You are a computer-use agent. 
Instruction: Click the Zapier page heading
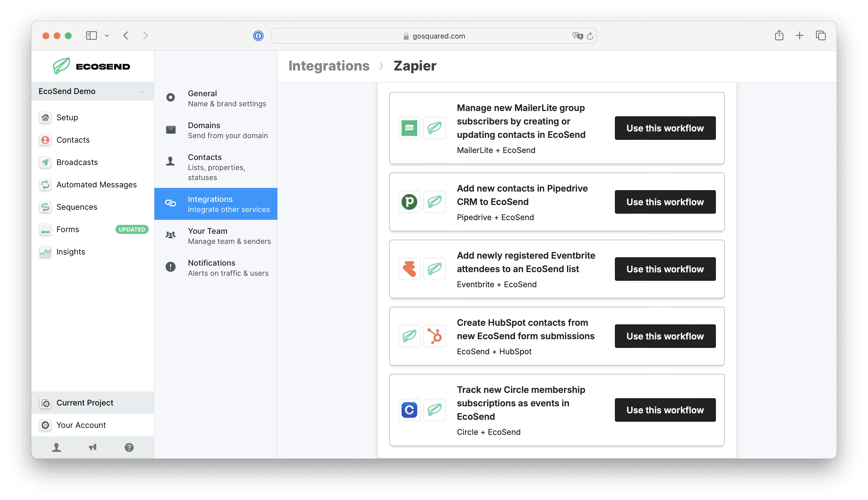[415, 66]
